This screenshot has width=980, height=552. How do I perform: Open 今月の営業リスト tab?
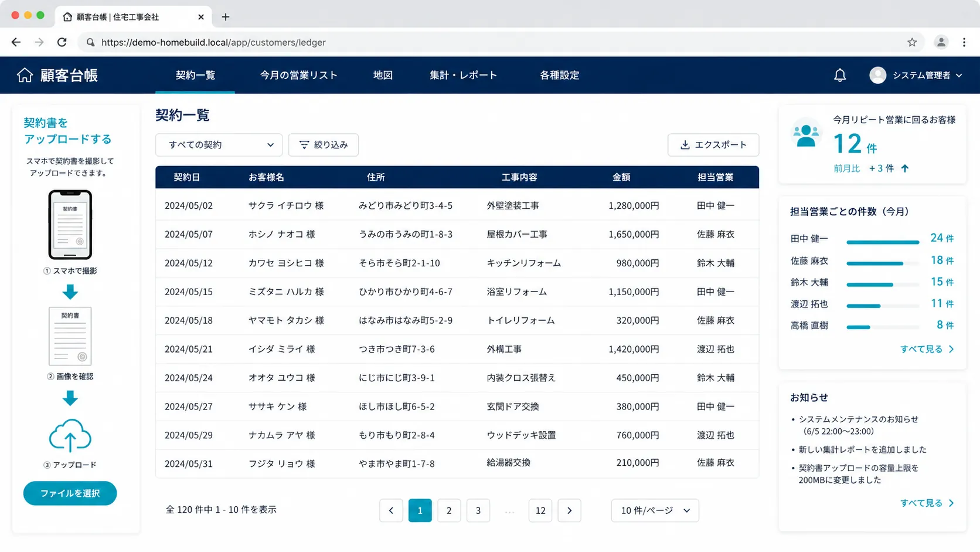299,75
